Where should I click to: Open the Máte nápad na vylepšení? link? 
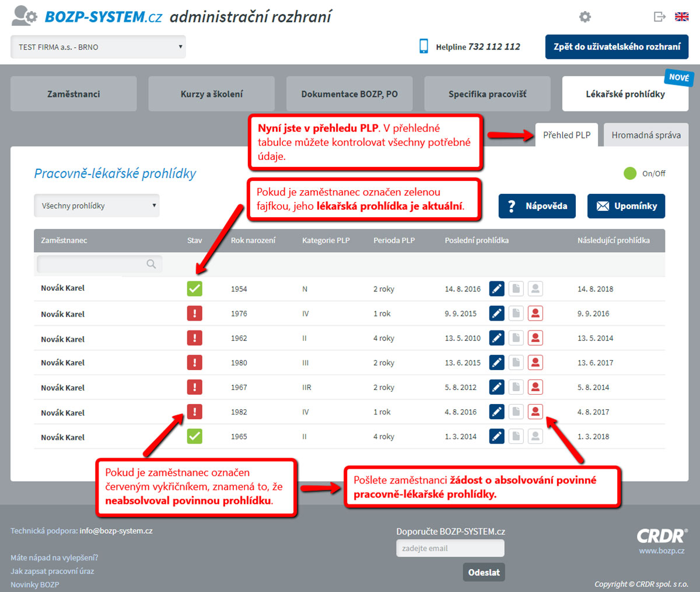click(54, 558)
